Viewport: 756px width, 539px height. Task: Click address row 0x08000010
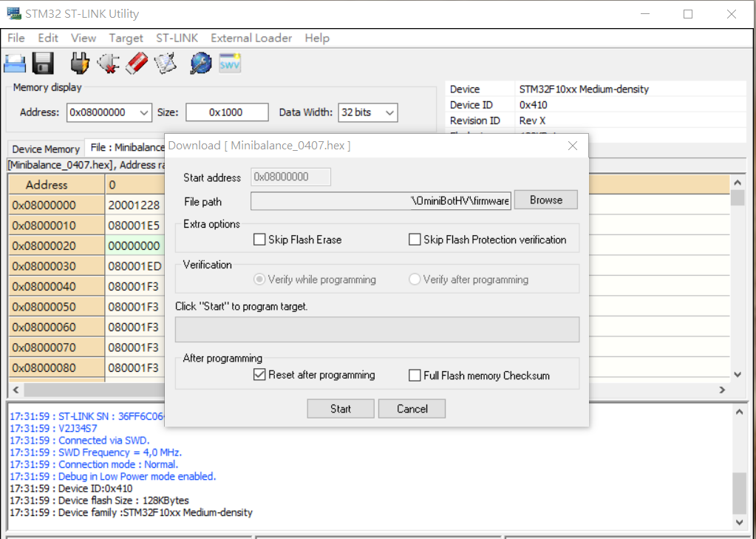pos(56,226)
